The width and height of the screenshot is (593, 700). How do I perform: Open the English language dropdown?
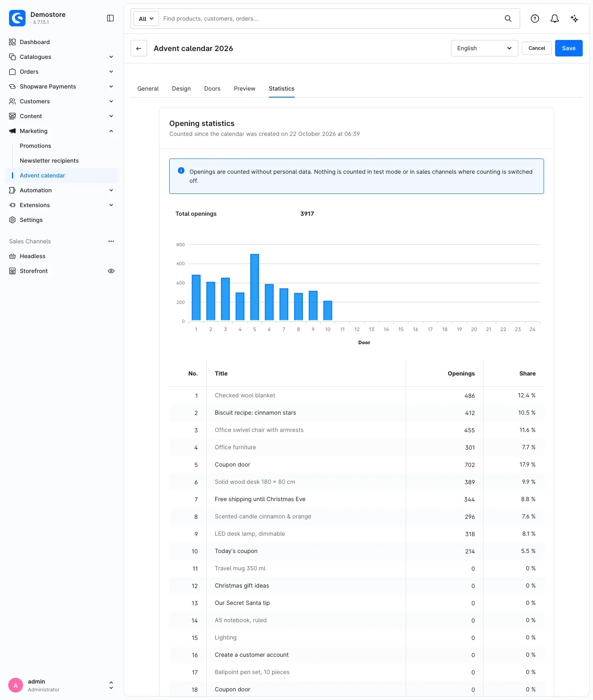pyautogui.click(x=484, y=48)
